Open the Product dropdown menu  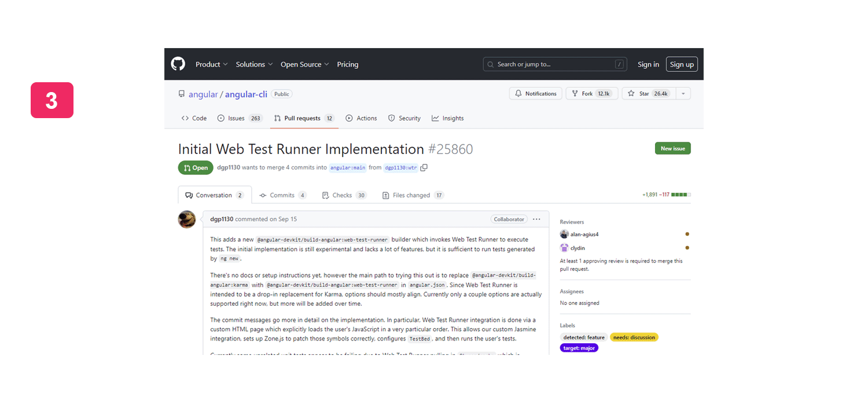click(x=211, y=64)
